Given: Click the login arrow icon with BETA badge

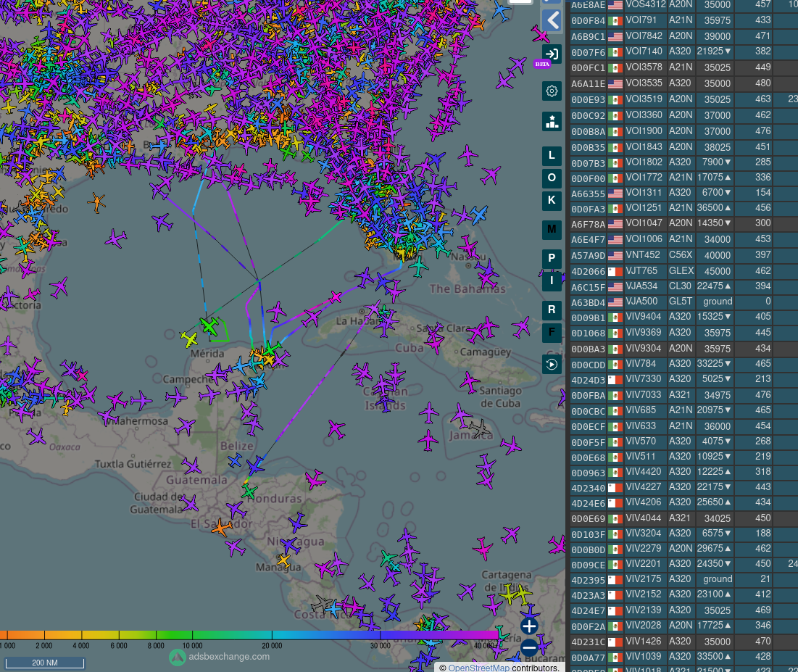Looking at the screenshot, I should point(551,54).
